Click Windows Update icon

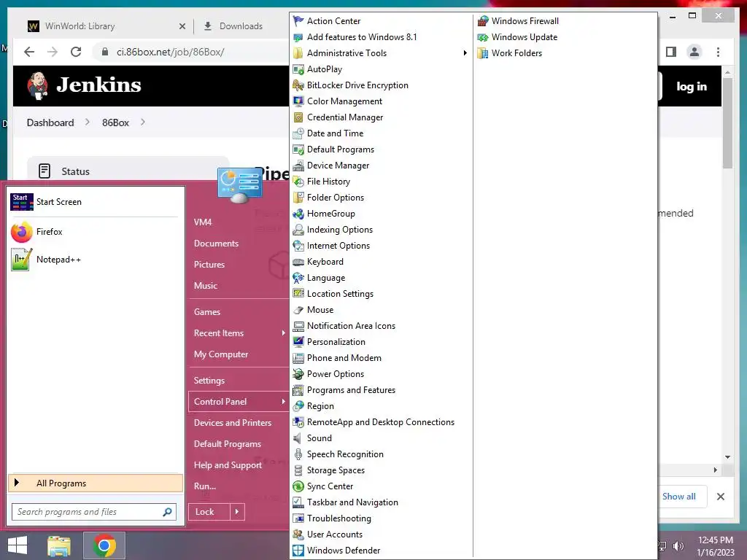click(483, 37)
